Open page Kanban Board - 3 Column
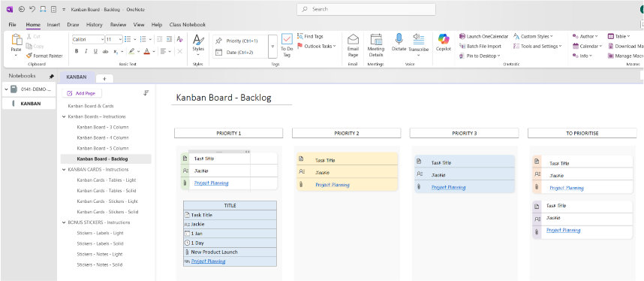Viewport: 644px width, 281px height. (103, 127)
